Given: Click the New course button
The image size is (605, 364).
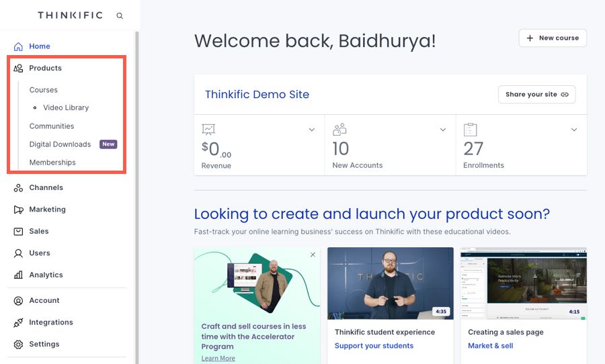Looking at the screenshot, I should click(x=553, y=38).
